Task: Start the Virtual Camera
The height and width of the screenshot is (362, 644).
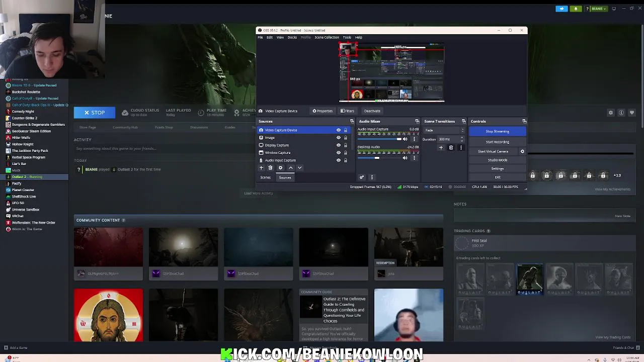Action: (x=493, y=151)
